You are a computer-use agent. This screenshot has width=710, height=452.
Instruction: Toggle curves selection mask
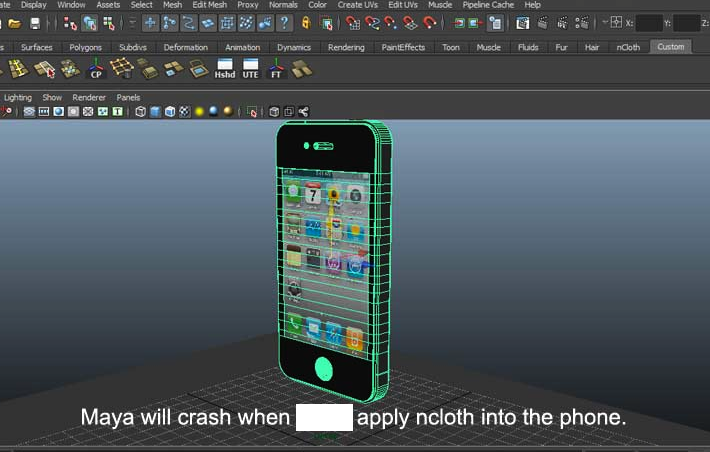(189, 23)
